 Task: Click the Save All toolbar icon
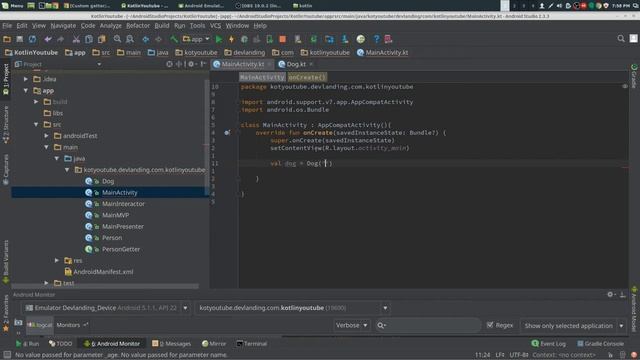point(20,39)
